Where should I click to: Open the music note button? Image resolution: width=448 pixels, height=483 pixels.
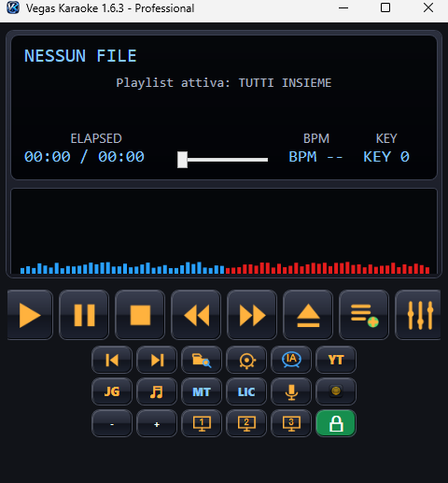point(157,391)
